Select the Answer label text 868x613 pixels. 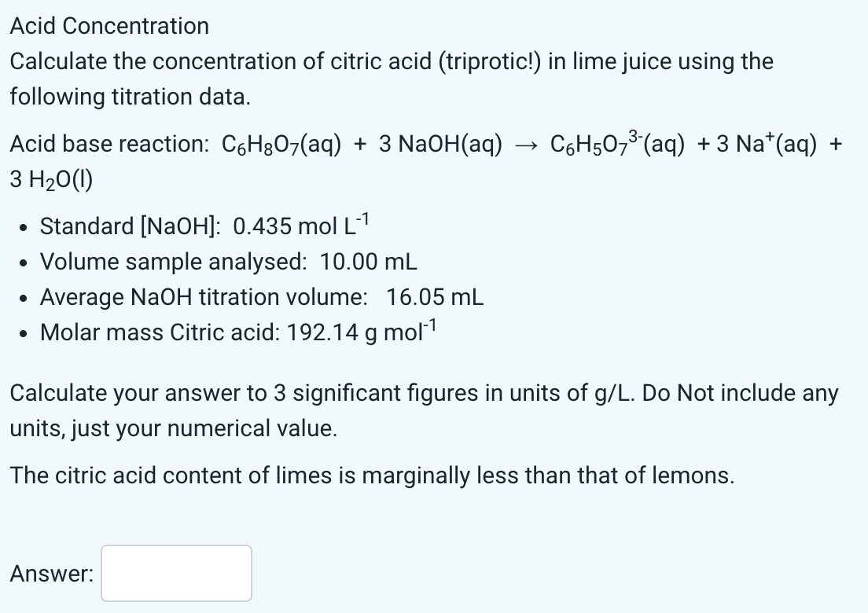click(50, 574)
